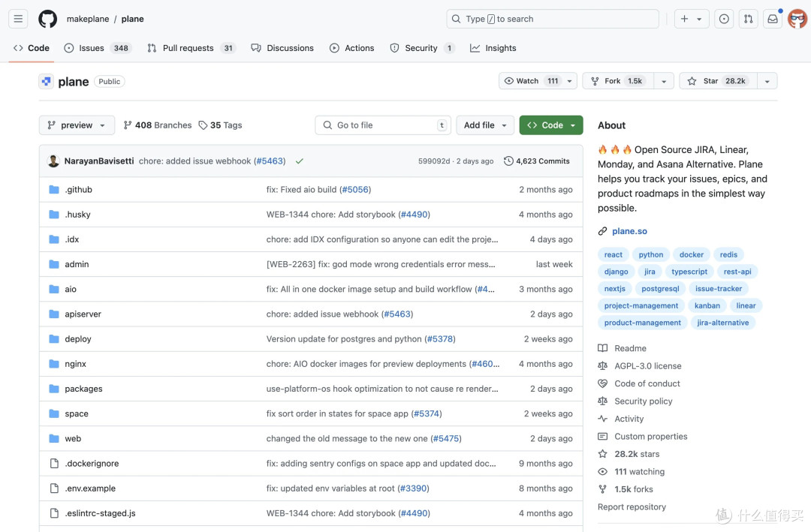The height and width of the screenshot is (532, 811).
Task: Open the notifications inbox
Action: (x=772, y=19)
